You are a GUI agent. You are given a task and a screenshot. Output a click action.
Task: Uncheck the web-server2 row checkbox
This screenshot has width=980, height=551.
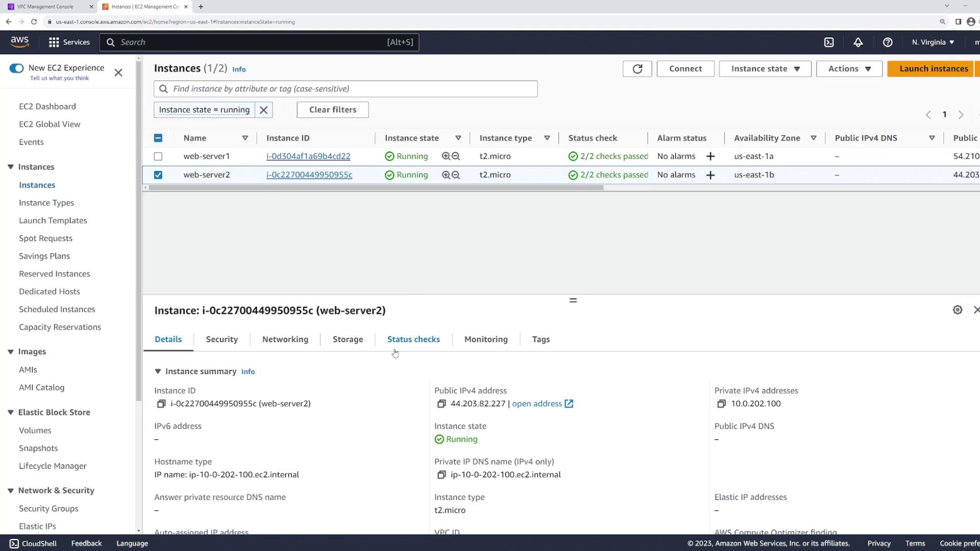[158, 175]
